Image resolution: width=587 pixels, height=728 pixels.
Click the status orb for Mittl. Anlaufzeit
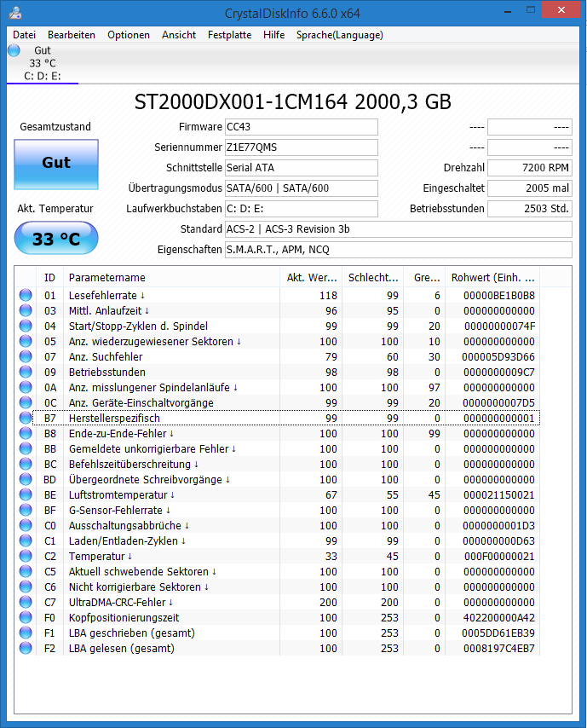pos(26,310)
